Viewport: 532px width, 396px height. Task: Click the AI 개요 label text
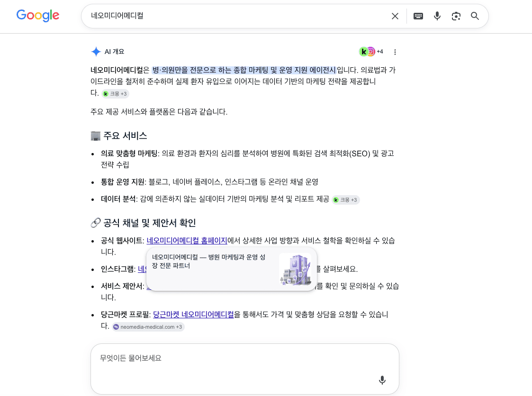coord(114,52)
